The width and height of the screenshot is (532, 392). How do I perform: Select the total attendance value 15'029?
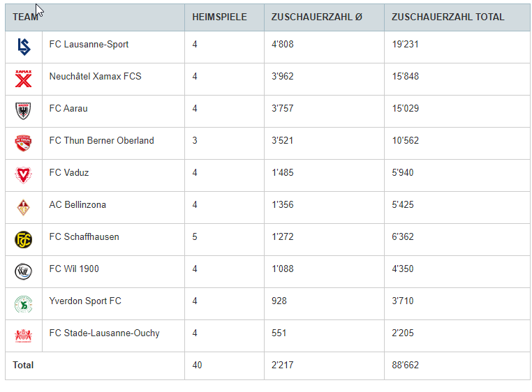(x=406, y=109)
